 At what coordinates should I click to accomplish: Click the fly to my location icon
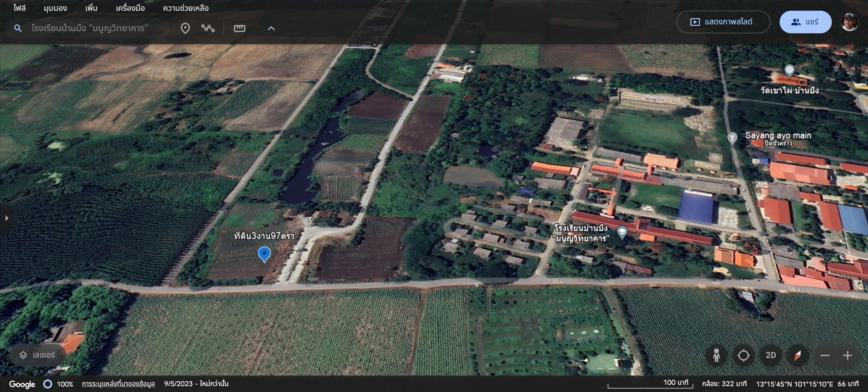tap(743, 355)
